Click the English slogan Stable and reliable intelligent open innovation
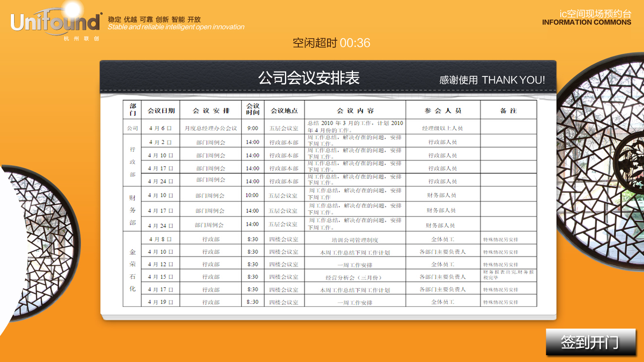 click(176, 27)
